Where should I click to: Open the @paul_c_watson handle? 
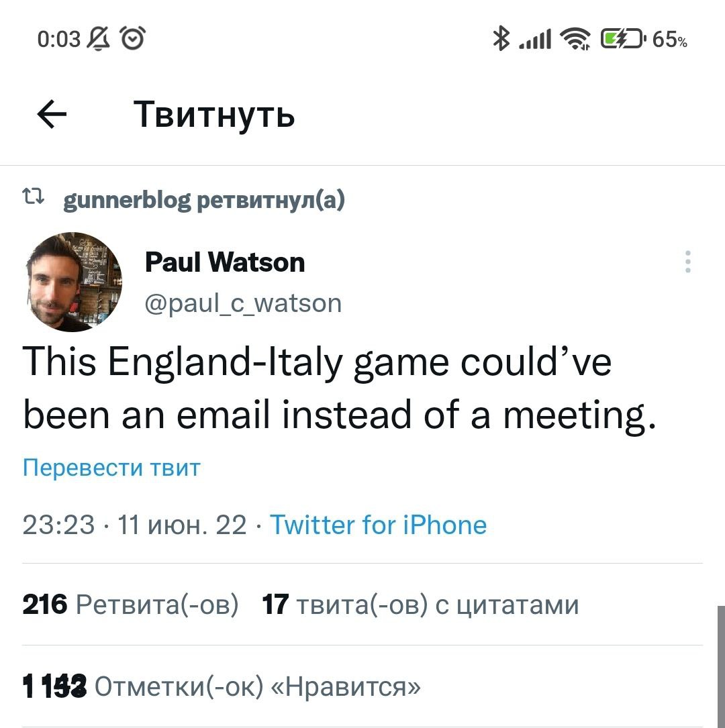pyautogui.click(x=243, y=303)
